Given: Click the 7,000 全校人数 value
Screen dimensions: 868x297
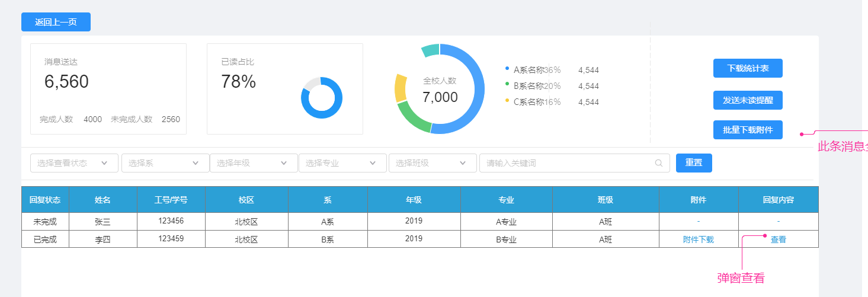Looking at the screenshot, I should (x=440, y=97).
